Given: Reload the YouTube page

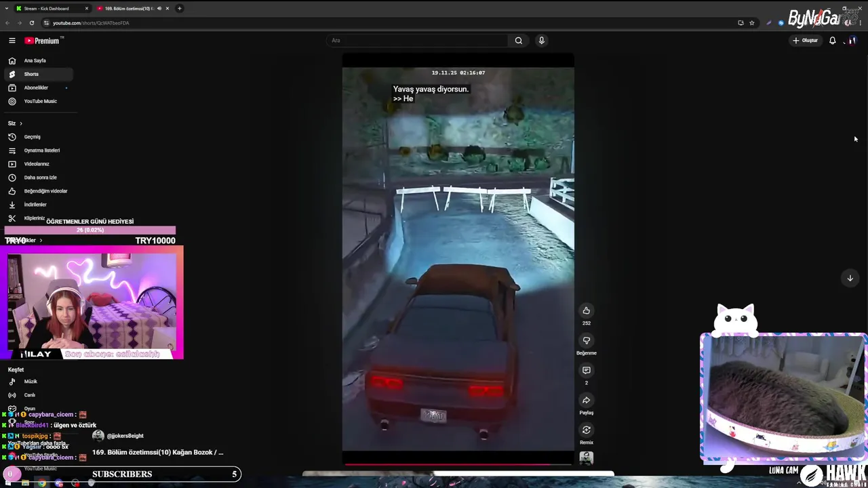Looking at the screenshot, I should 31,22.
